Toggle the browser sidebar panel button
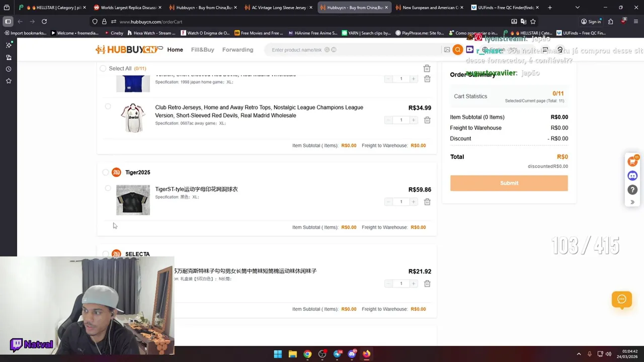This screenshot has width=644, height=362. coord(8,22)
